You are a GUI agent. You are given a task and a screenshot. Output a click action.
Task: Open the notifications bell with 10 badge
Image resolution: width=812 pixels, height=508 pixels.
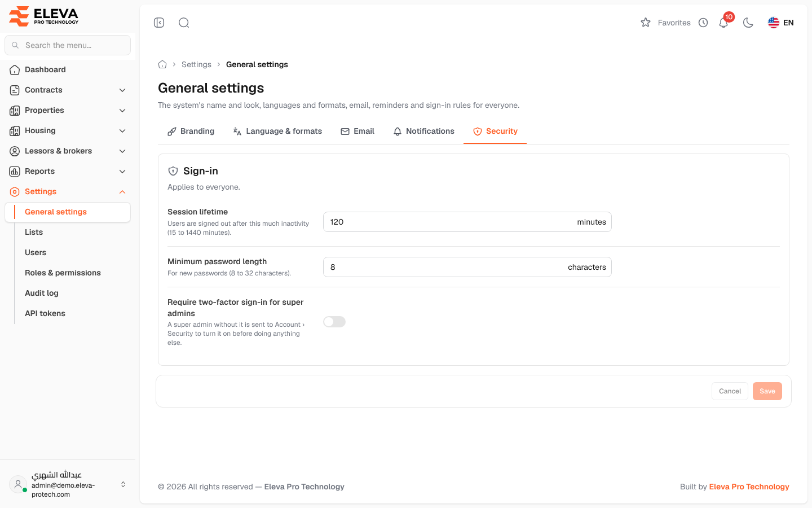[724, 22]
